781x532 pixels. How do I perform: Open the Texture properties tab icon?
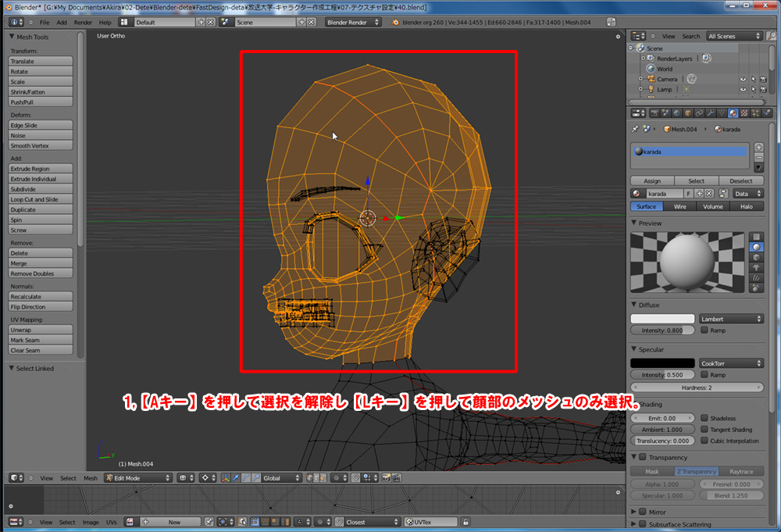744,113
